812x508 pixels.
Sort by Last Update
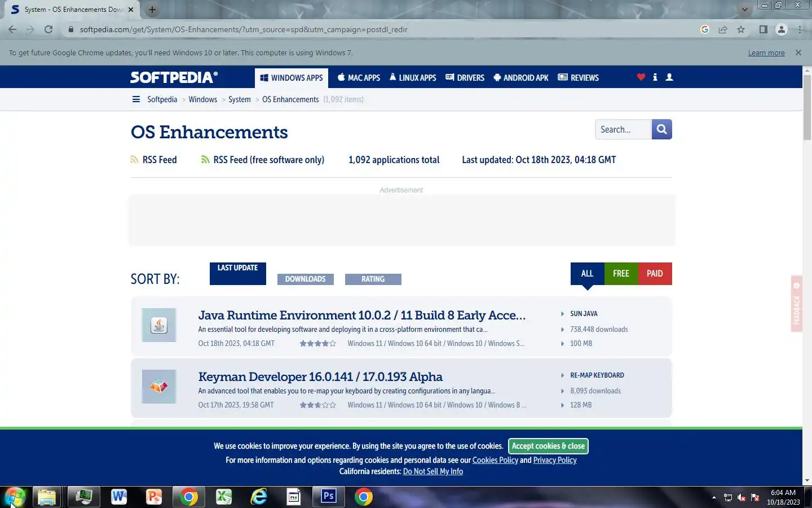(238, 274)
